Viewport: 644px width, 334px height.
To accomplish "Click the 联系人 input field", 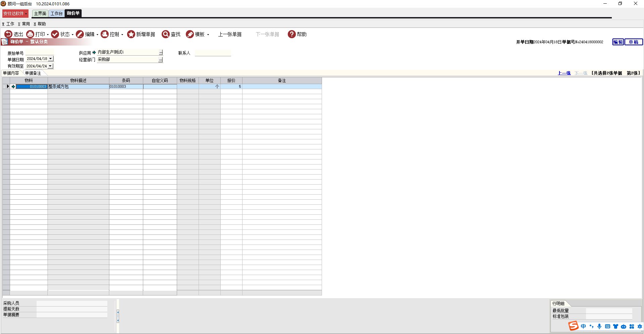I will (x=213, y=53).
